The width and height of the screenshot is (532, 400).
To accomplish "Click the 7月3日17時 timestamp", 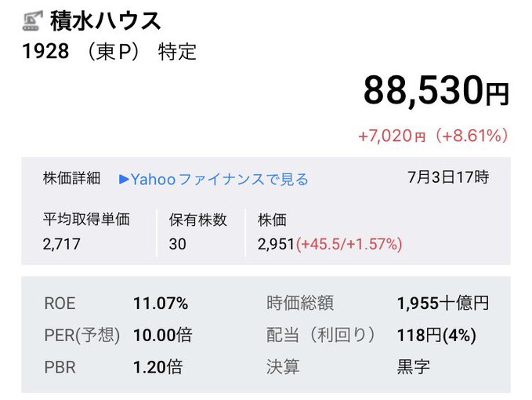I will (x=448, y=177).
